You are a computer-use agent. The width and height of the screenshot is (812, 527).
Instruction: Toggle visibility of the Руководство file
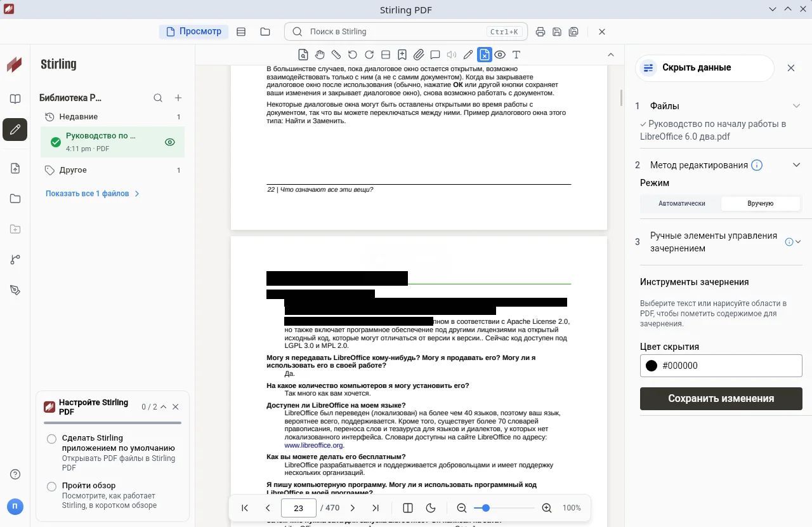click(x=169, y=142)
